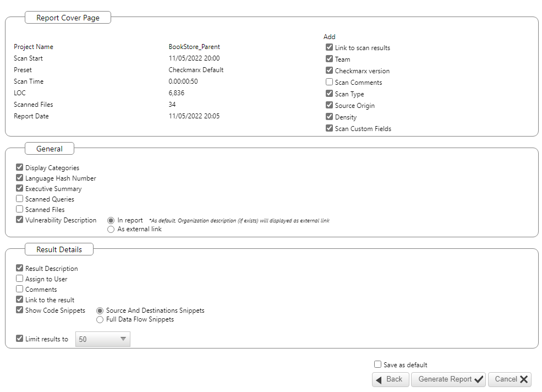This screenshot has height=392, width=542.
Task: Uncheck Link to scan results
Action: click(329, 47)
